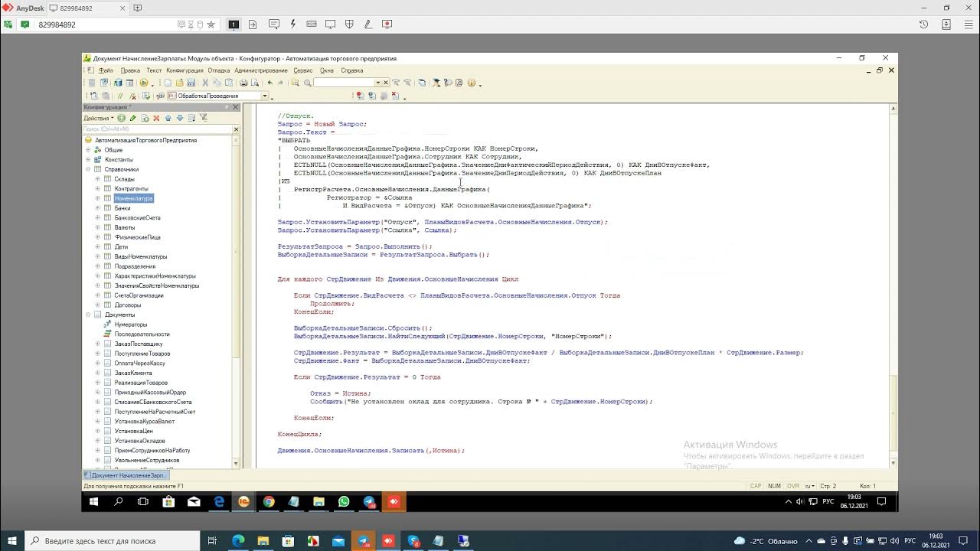Click the undo arrow icon
The image size is (980, 551).
pyautogui.click(x=269, y=83)
